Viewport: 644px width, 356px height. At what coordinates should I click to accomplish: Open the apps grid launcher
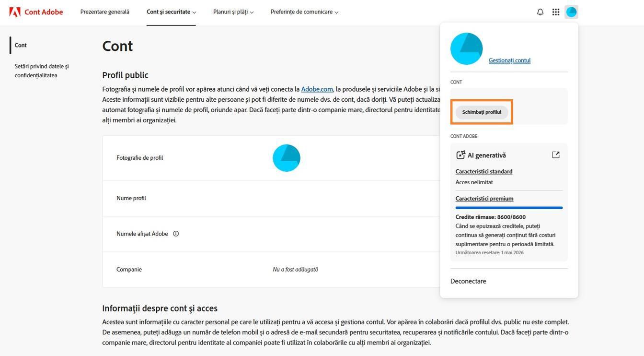pyautogui.click(x=556, y=12)
